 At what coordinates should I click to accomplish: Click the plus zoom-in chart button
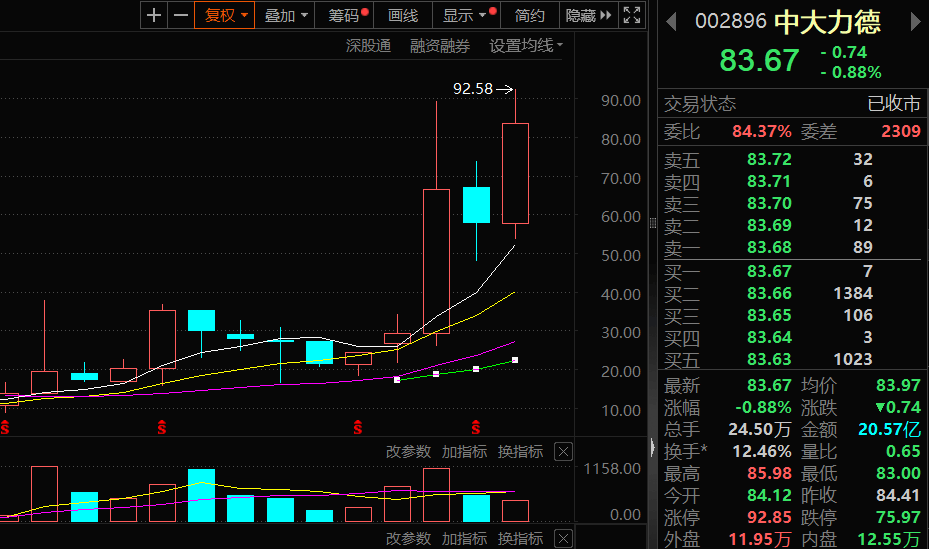[154, 15]
